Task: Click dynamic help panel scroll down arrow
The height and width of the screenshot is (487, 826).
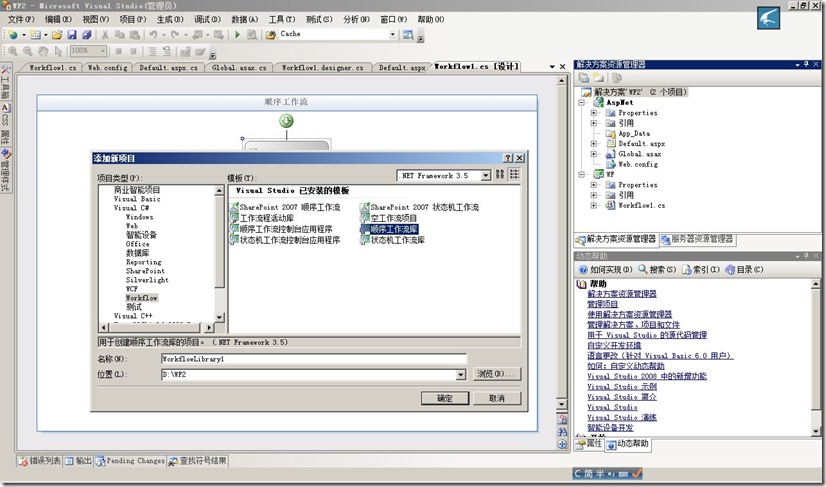Action: pos(815,432)
